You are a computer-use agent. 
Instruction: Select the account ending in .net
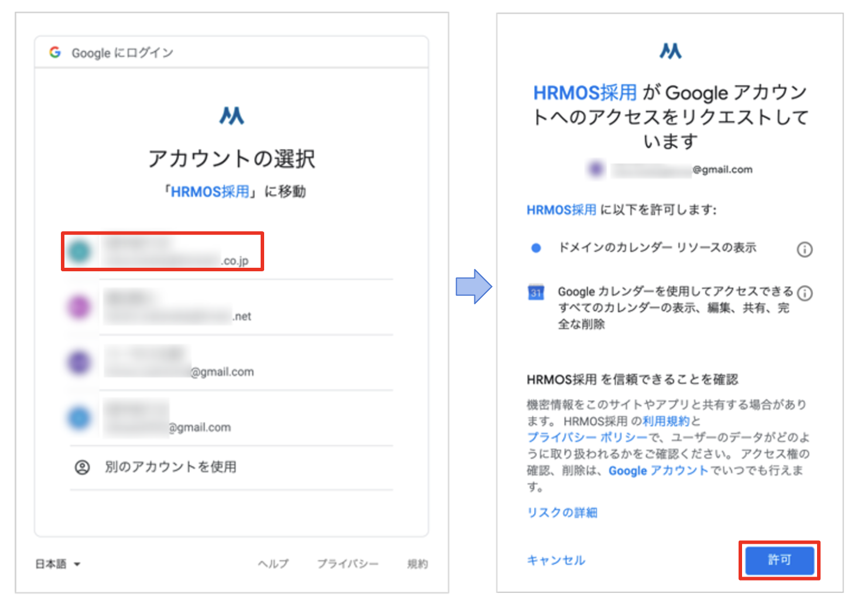[231, 307]
